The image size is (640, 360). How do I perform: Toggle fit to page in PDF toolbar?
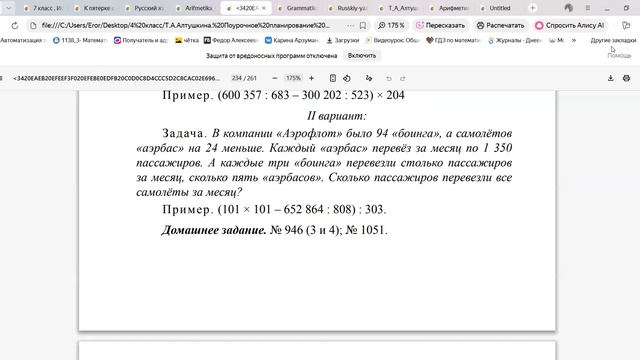(333, 78)
